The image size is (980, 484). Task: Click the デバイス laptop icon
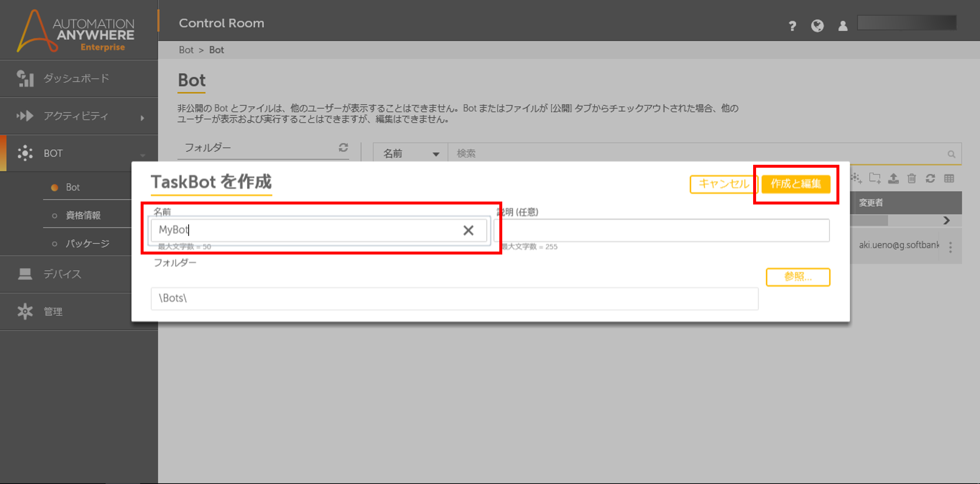tap(25, 274)
